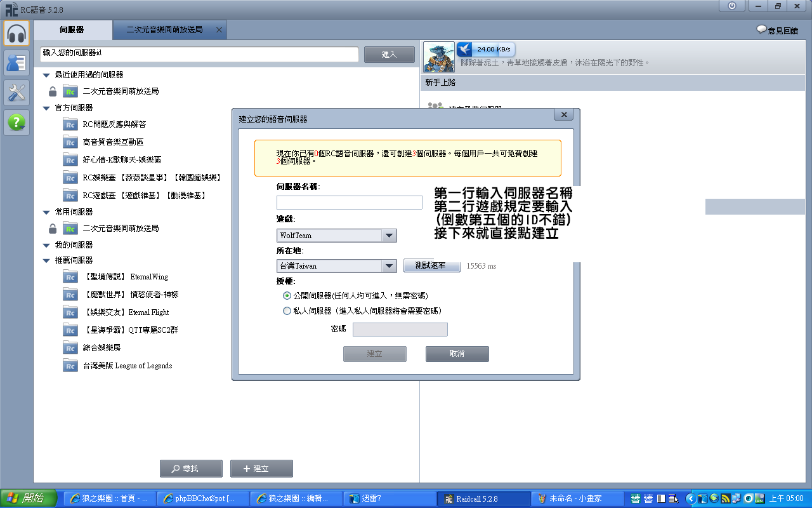Image resolution: width=812 pixels, height=508 pixels.
Task: Collapse the 官方伺服器 group
Action: pyautogui.click(x=46, y=108)
